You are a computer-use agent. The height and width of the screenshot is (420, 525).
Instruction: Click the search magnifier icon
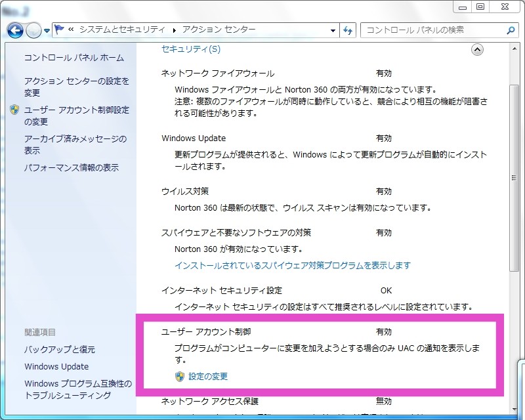coord(511,30)
